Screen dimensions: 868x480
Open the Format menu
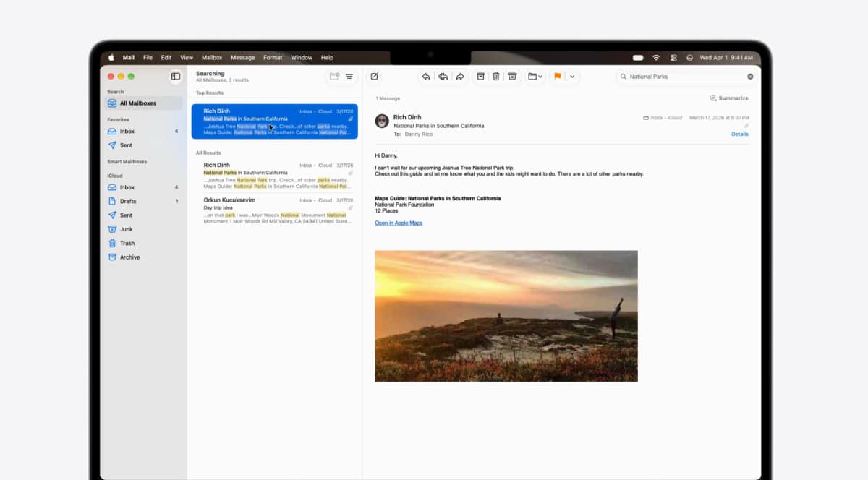[x=273, y=58]
